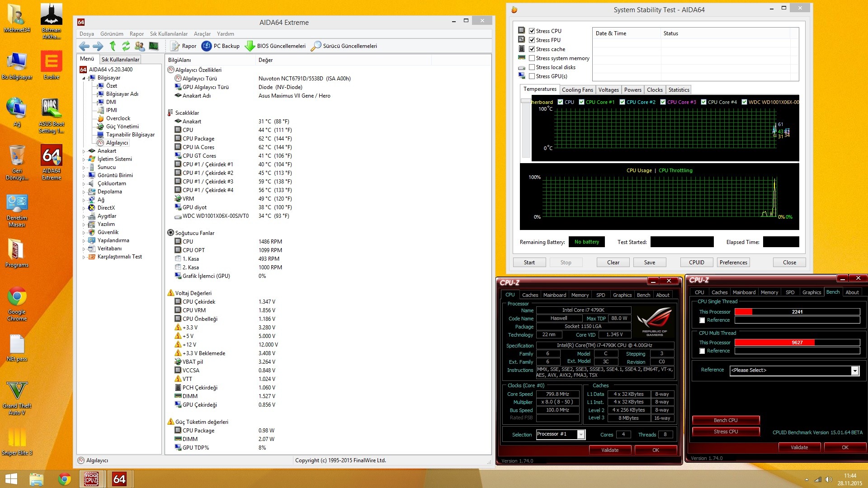868x488 pixels.
Task: Click Windows Start button on taskbar
Action: (11, 479)
